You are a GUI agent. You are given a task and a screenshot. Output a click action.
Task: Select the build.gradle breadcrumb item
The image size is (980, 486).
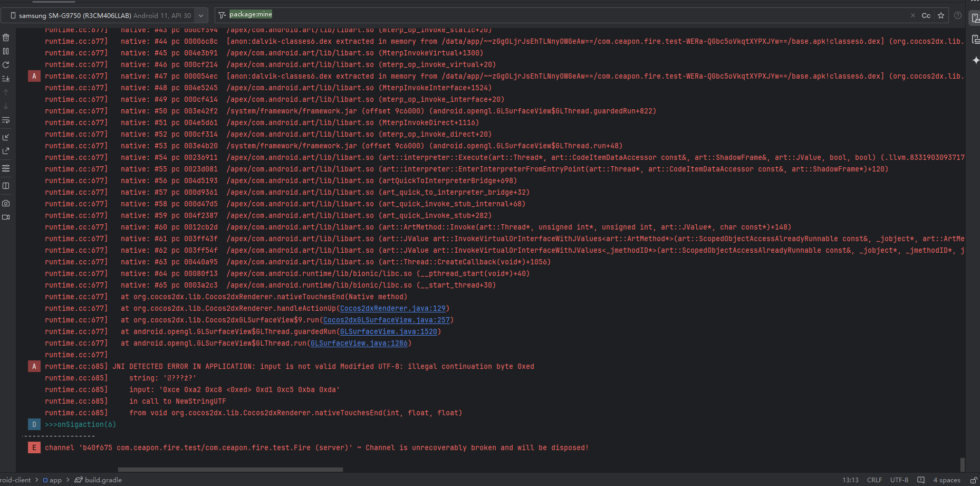[103, 480]
